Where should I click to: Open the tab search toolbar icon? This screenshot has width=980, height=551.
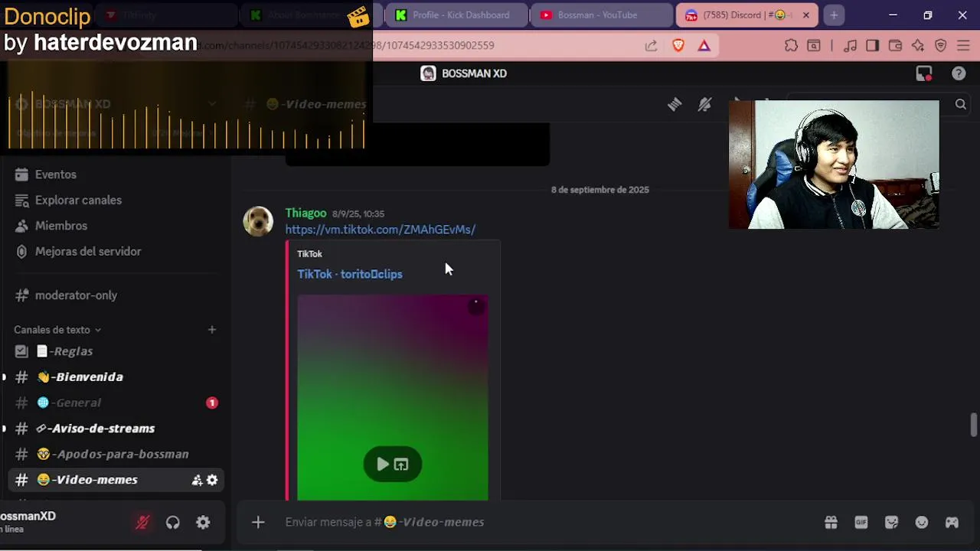814,46
